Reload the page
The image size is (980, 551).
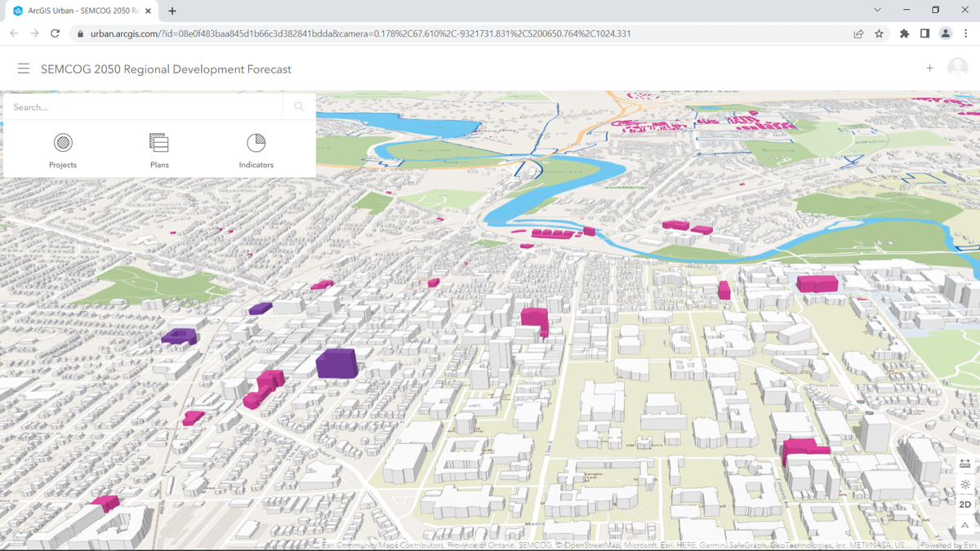tap(55, 33)
